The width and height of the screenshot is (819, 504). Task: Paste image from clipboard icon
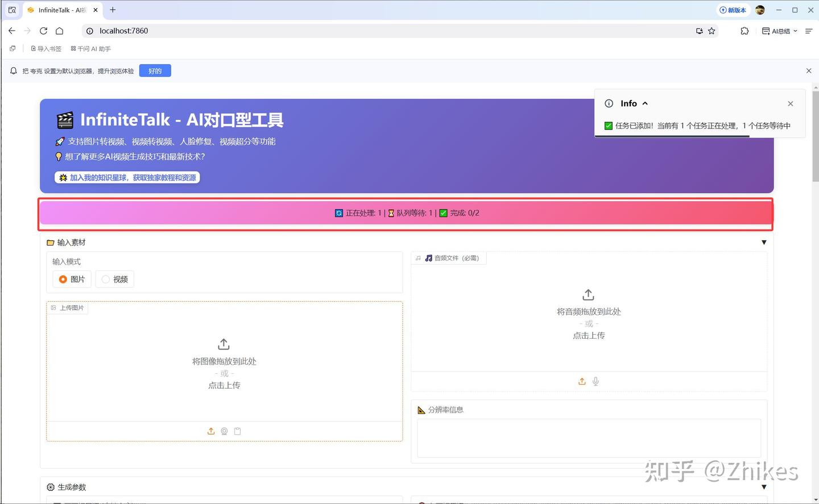coord(238,431)
